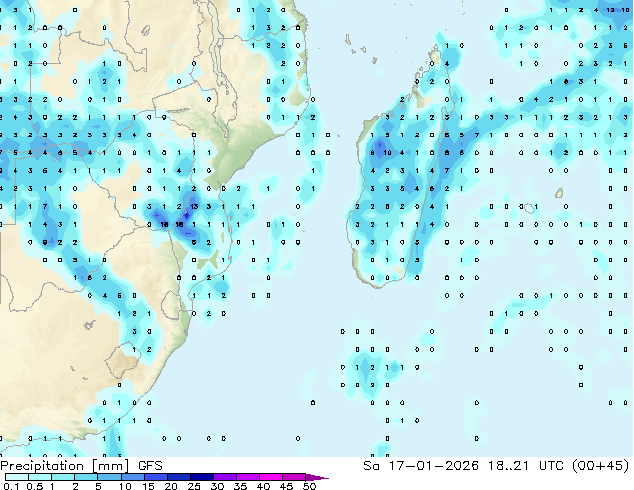Click the '13' precipitation value on the map
634x490 pixels.
(x=194, y=207)
